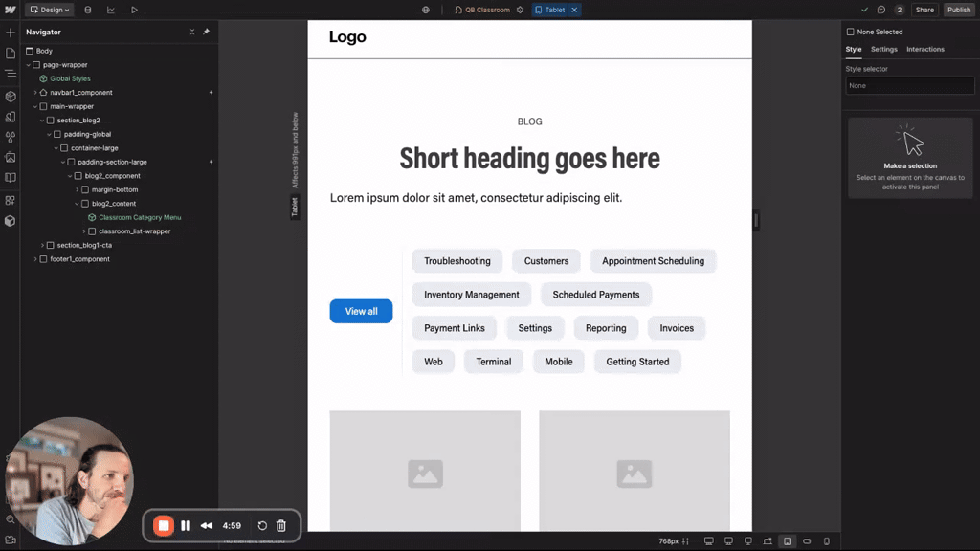Click the Style selector input field
Screen dimensions: 980x551
pyautogui.click(x=910, y=85)
